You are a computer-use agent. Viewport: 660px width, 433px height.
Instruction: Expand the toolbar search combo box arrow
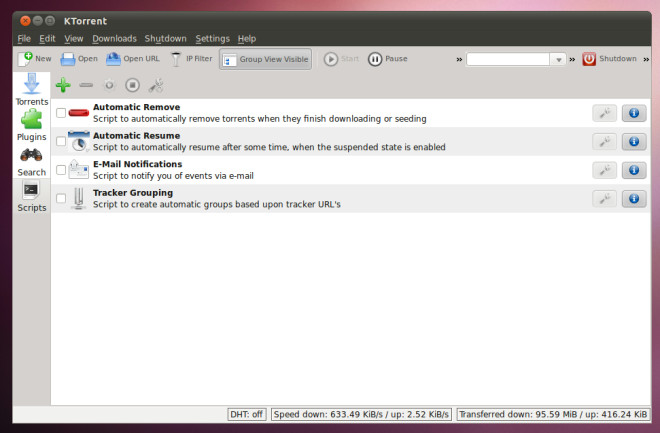coord(558,60)
